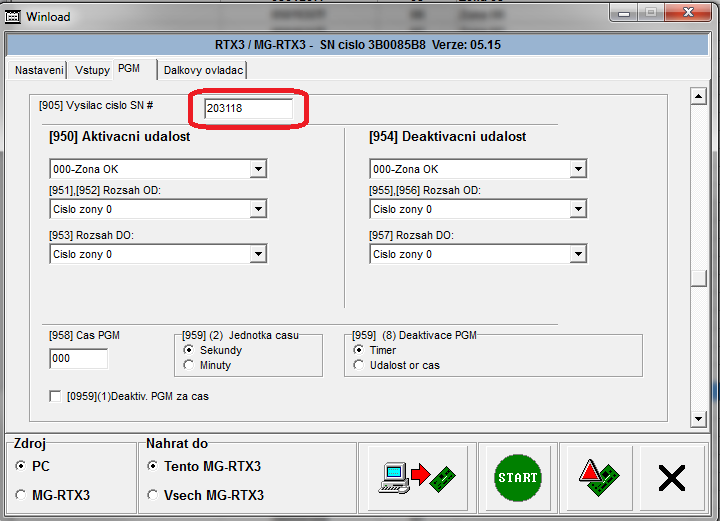Screen dimensions: 720x521
Task: Select the Minuty time unit radio button
Action: click(189, 365)
